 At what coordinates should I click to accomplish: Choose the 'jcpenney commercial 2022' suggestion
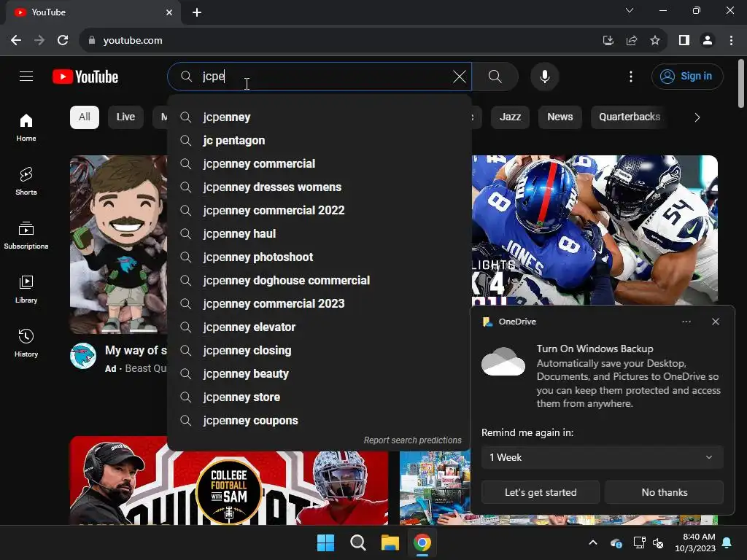coord(320,211)
